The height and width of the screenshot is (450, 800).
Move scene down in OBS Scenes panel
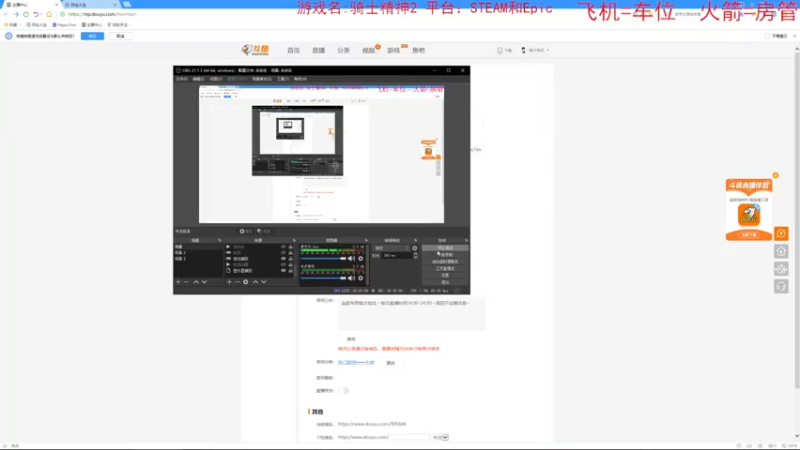[204, 282]
